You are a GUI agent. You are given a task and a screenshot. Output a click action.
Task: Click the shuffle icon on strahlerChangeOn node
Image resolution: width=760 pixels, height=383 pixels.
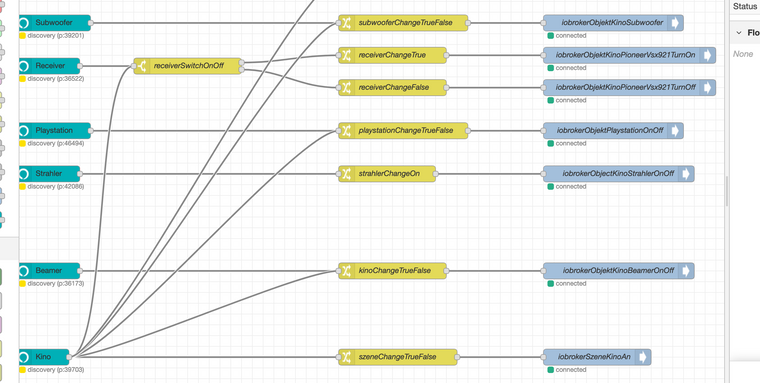[346, 174]
